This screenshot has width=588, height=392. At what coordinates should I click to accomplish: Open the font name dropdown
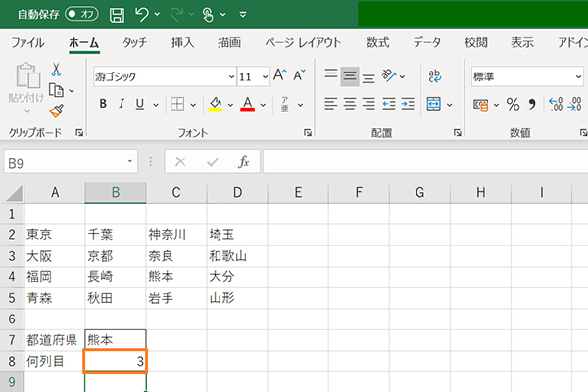(x=231, y=76)
